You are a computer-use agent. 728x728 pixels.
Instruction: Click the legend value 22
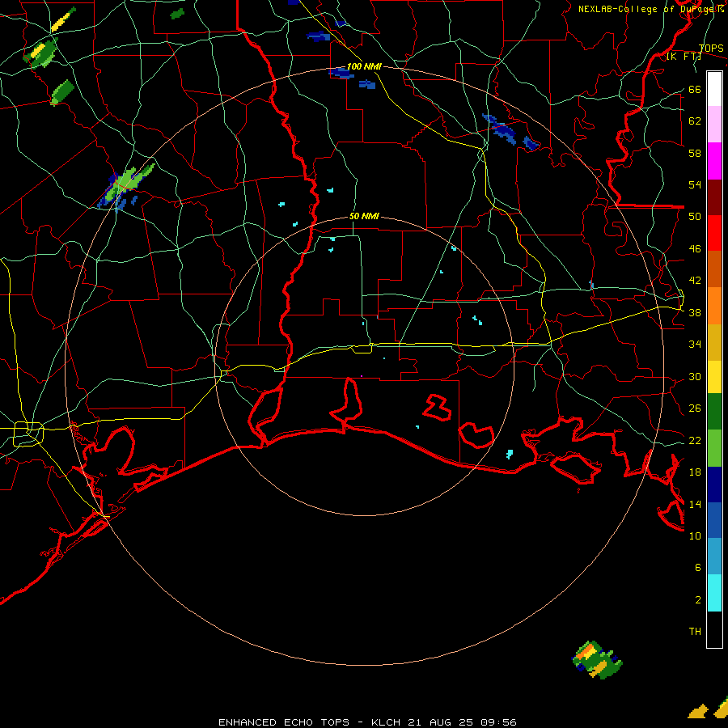tap(695, 441)
